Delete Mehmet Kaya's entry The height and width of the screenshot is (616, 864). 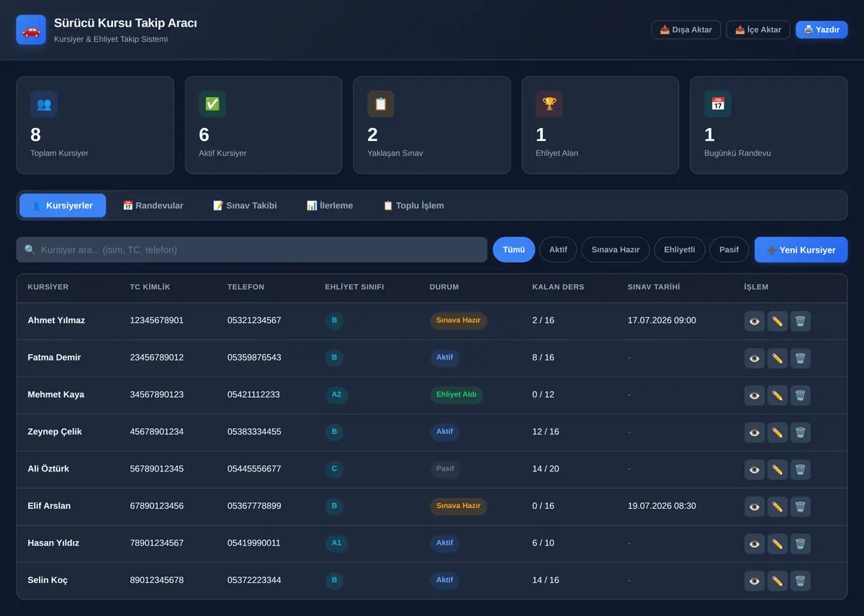800,395
